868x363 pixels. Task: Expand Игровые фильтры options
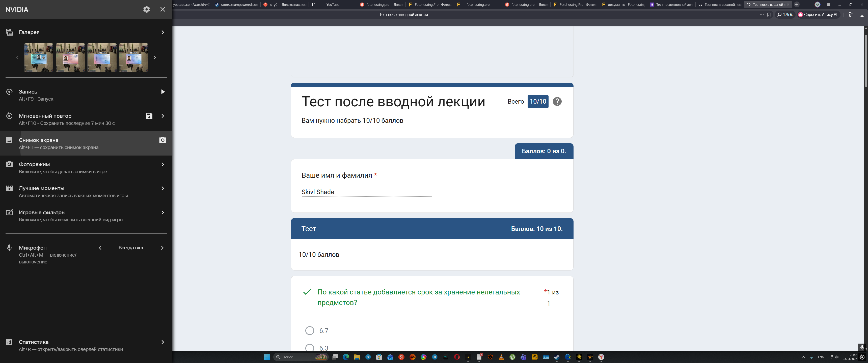point(162,213)
